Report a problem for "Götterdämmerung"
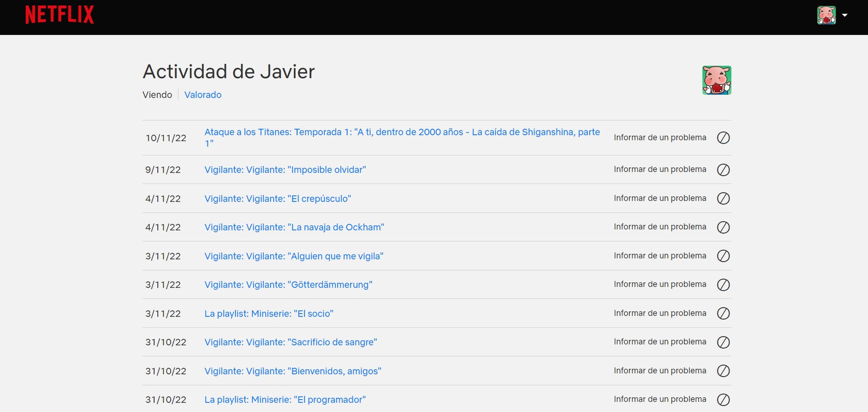868x412 pixels. point(660,284)
